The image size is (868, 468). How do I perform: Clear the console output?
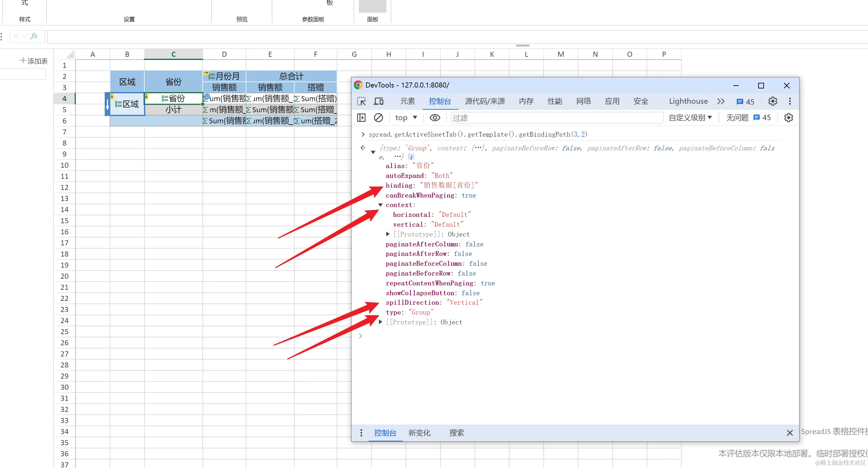[378, 118]
